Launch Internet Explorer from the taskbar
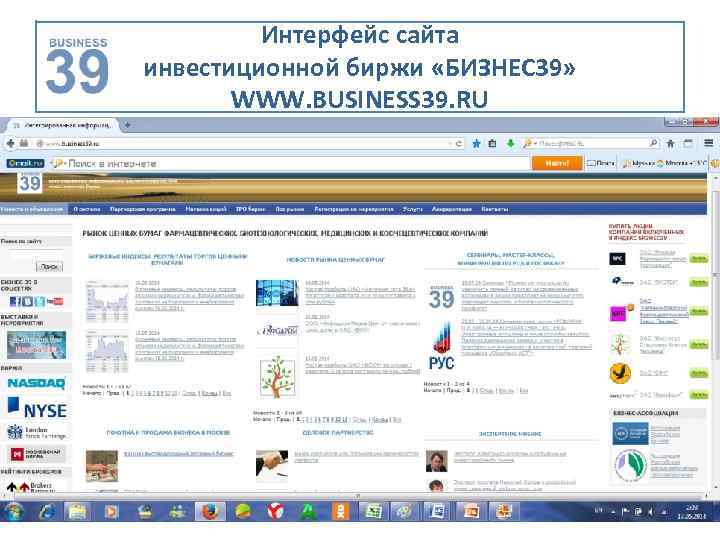This screenshot has height=540, width=720. tap(46, 512)
